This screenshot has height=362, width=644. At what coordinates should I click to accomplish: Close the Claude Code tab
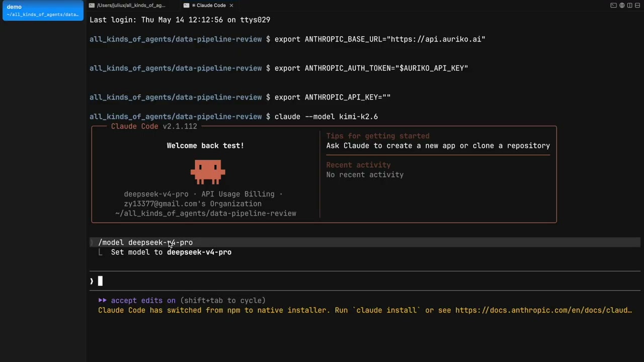click(x=231, y=6)
